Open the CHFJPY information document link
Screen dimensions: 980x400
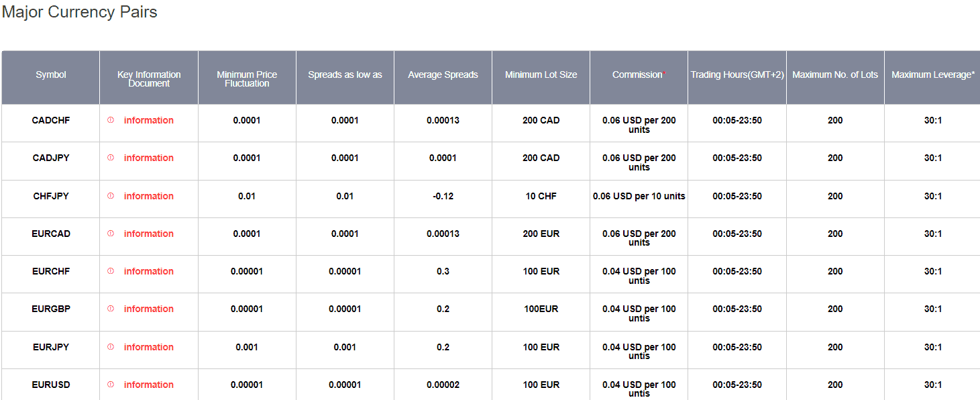point(149,196)
